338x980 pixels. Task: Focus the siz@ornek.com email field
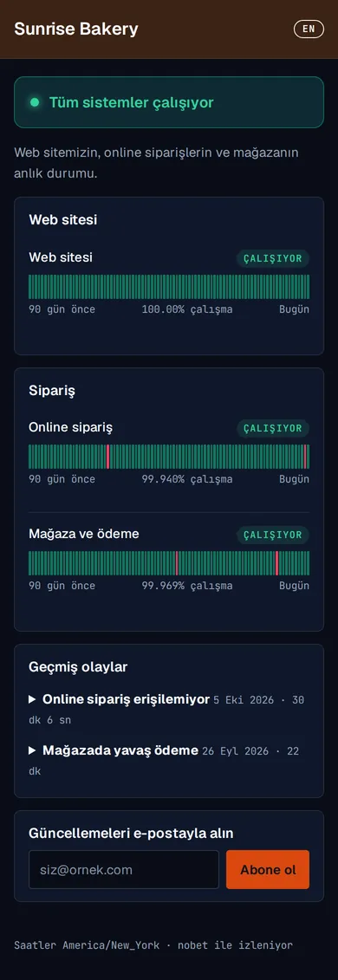pyautogui.click(x=124, y=869)
